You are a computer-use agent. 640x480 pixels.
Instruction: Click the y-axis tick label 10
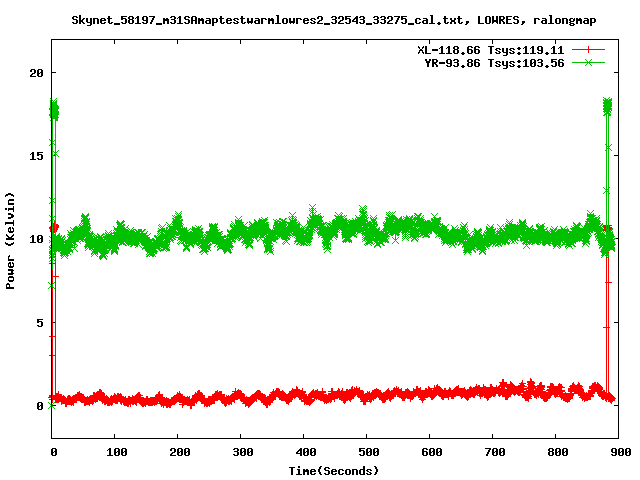(x=36, y=239)
